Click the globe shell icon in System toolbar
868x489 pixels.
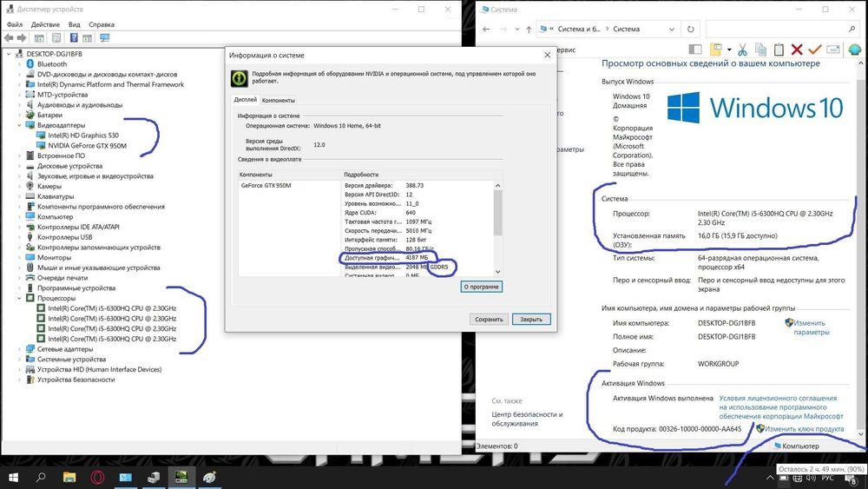click(x=855, y=50)
